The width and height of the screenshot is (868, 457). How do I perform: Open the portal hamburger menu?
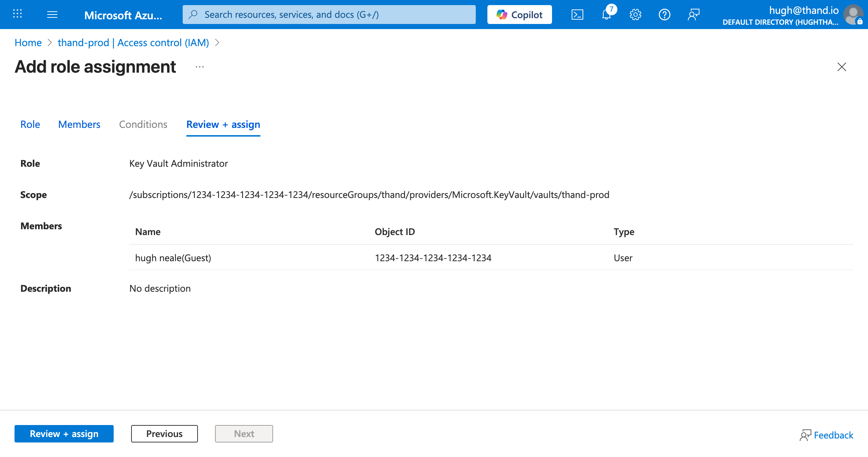[x=52, y=15]
